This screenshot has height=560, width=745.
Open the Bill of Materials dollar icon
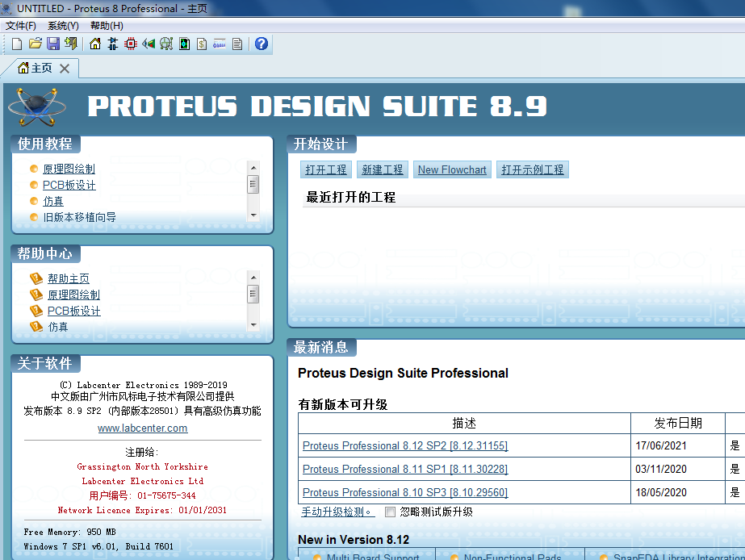click(x=202, y=44)
